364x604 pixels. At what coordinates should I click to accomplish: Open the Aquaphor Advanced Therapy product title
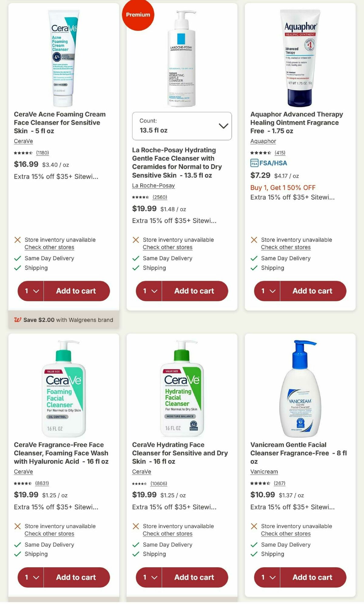pos(296,123)
